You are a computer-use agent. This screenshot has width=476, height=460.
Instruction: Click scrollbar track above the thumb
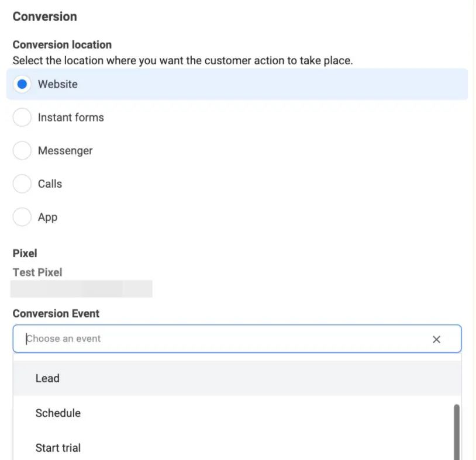[x=457, y=380]
